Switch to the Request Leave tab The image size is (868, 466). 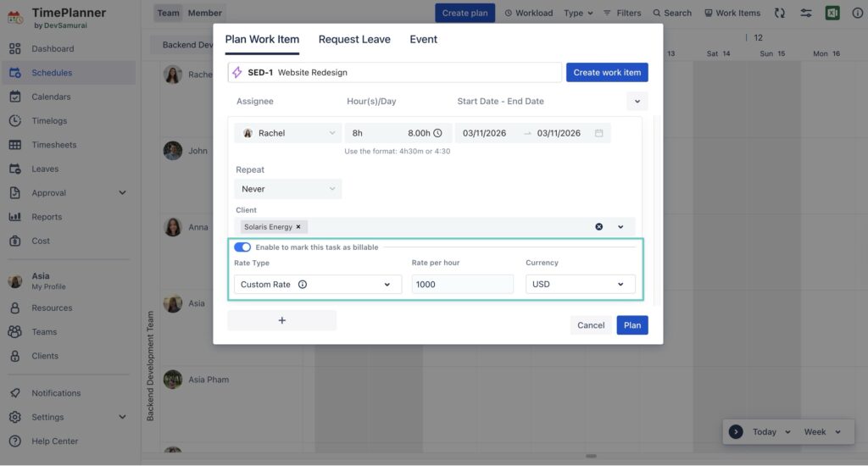[x=354, y=39]
